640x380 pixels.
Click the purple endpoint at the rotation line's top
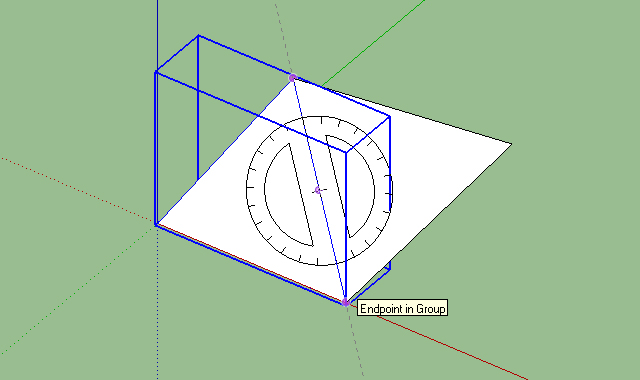coord(293,78)
